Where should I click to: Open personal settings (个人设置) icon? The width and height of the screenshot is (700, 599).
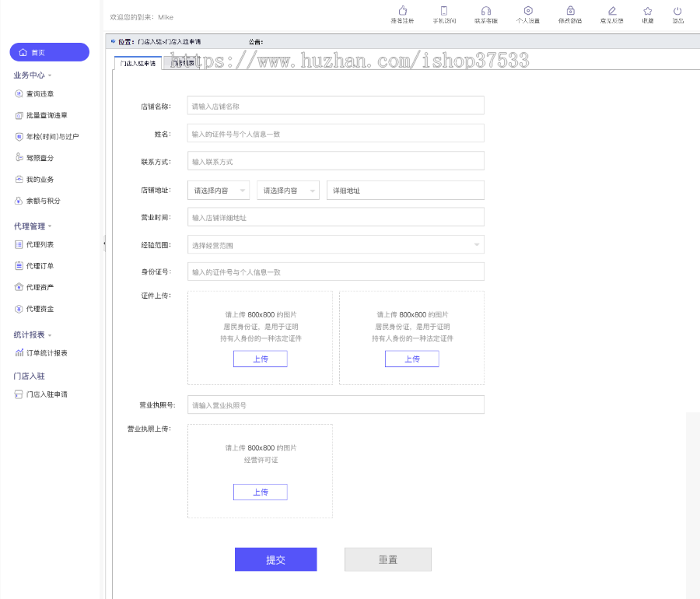[528, 11]
